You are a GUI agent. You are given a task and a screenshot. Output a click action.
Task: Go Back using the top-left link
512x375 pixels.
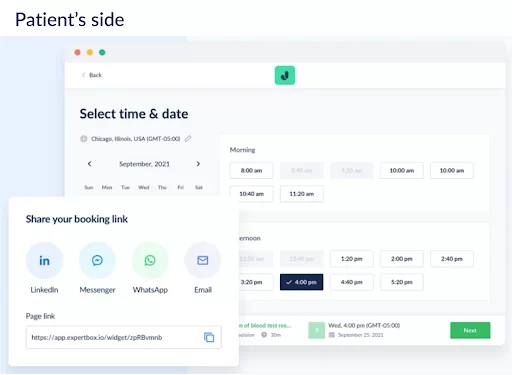click(x=92, y=75)
